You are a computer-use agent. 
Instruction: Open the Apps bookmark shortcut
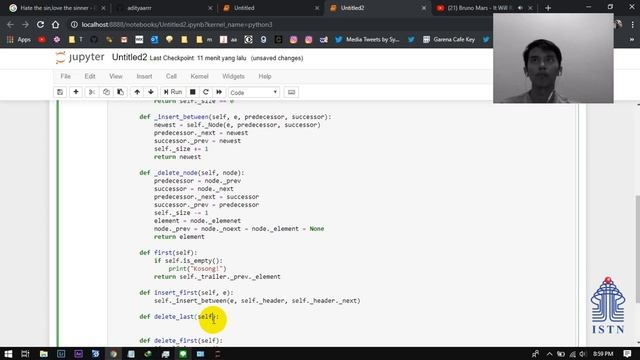(19, 40)
